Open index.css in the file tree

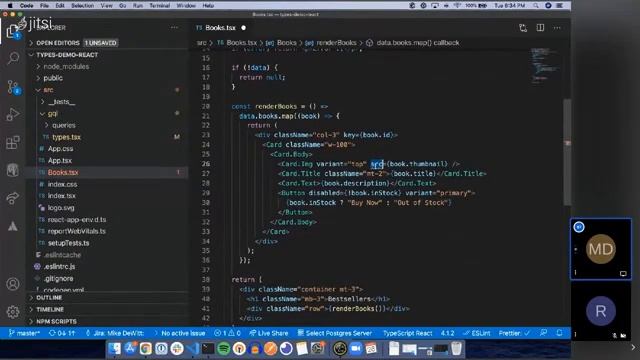pyautogui.click(x=62, y=184)
